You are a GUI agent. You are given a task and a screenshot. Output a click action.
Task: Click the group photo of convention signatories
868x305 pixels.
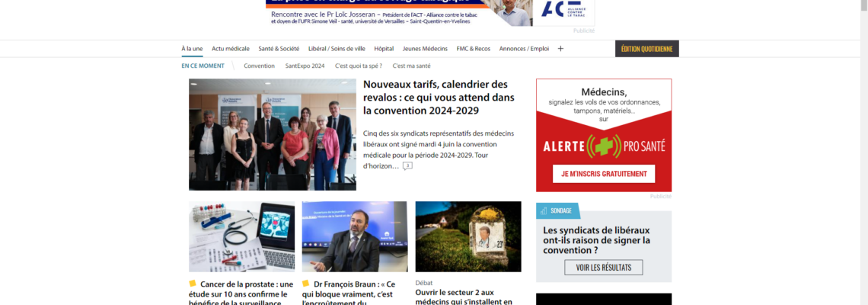(x=273, y=135)
